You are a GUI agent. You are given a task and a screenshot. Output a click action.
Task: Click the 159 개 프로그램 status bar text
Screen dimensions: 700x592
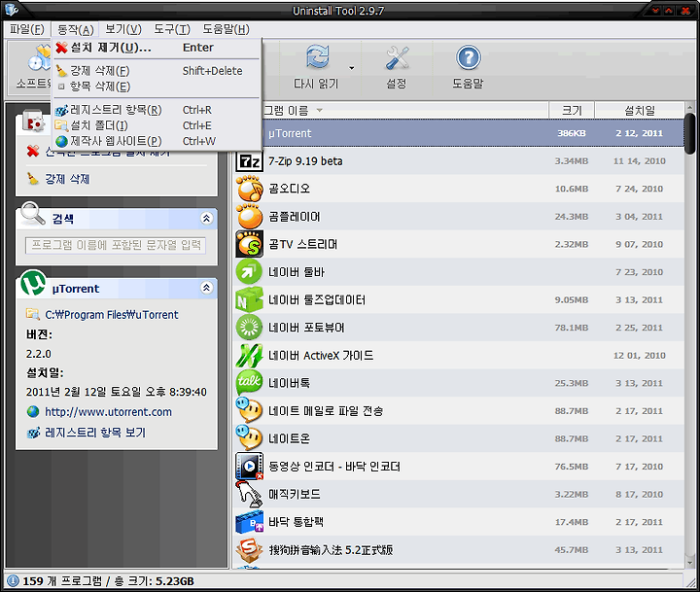click(x=62, y=581)
